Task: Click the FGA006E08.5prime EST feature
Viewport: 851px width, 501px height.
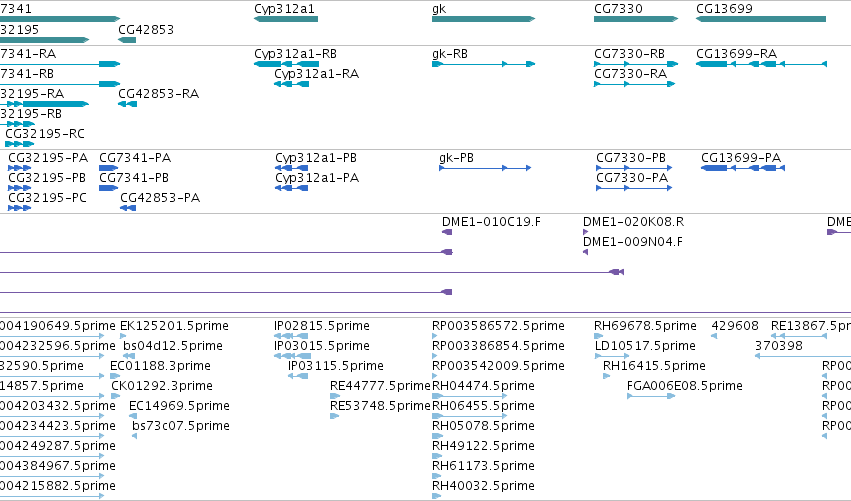Action: click(651, 396)
